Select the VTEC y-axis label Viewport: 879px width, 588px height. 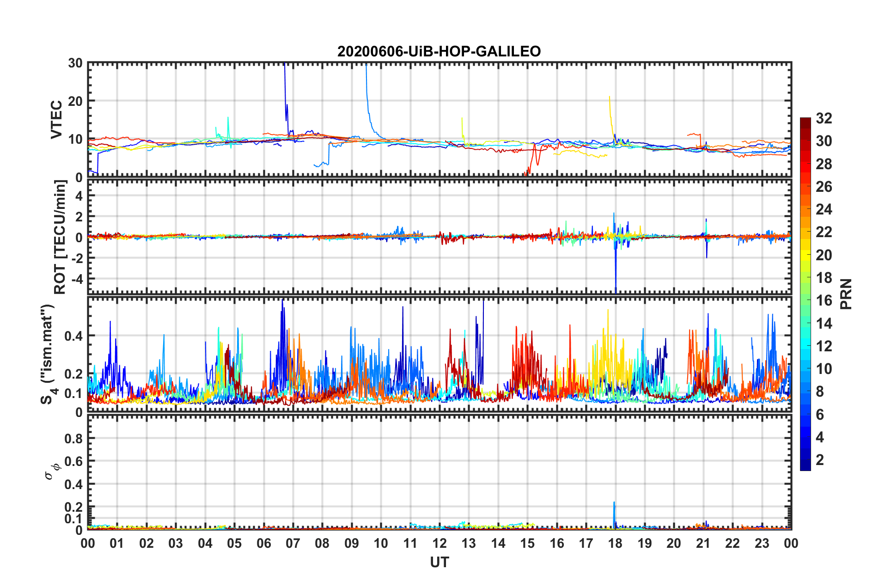point(56,119)
